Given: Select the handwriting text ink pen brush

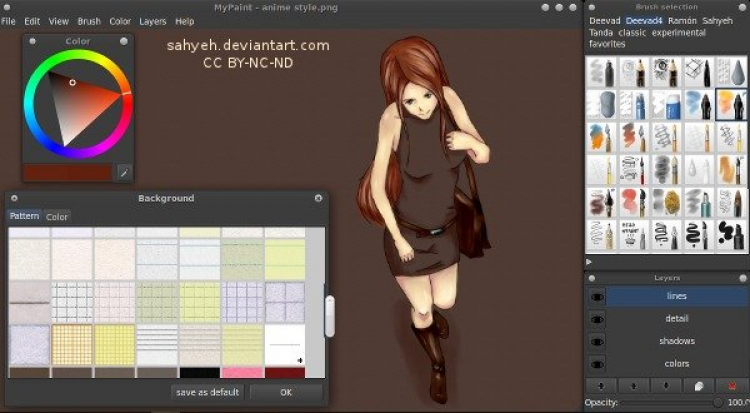Looking at the screenshot, I should (634, 235).
